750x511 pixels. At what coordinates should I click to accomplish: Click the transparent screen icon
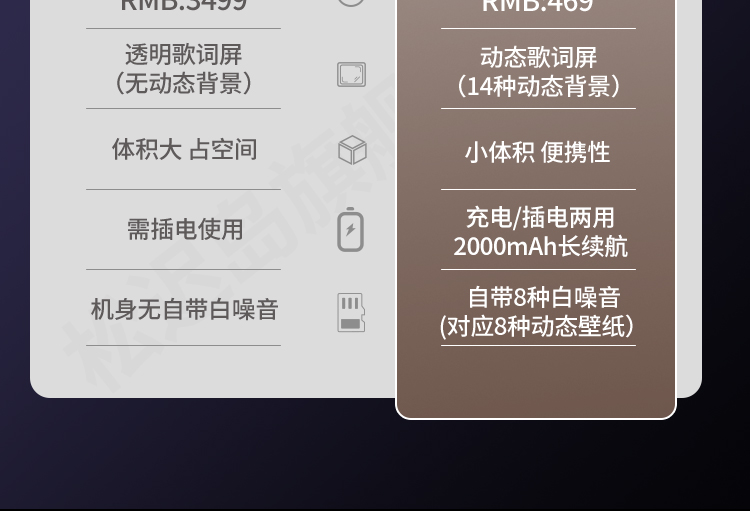tap(352, 75)
